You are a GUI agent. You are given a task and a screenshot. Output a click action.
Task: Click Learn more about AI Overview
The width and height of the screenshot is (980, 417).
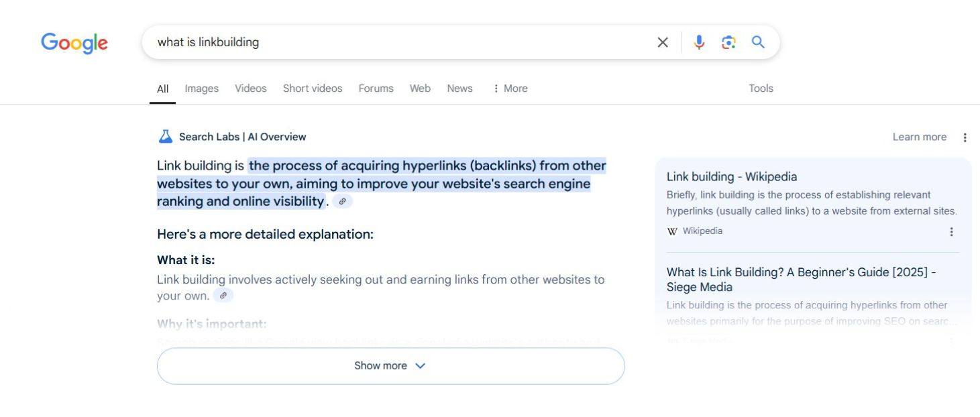click(x=919, y=137)
